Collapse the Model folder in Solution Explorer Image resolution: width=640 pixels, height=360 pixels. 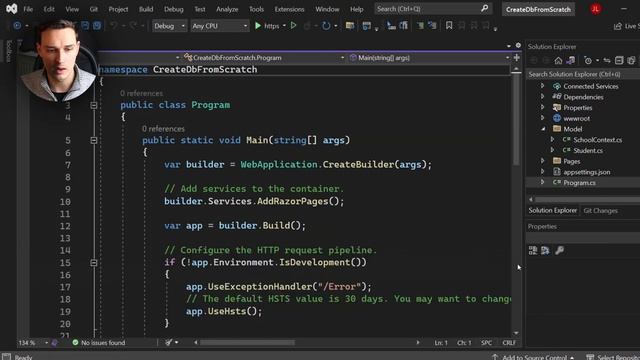(x=543, y=129)
